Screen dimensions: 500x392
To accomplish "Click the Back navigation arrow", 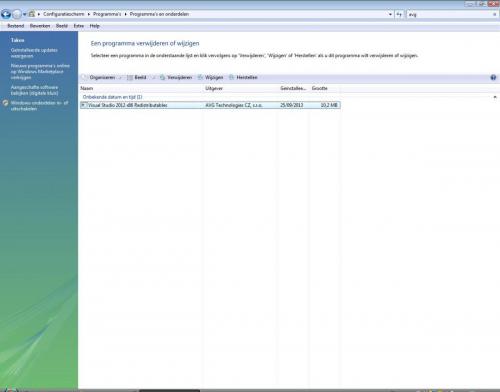I will coord(6,14).
